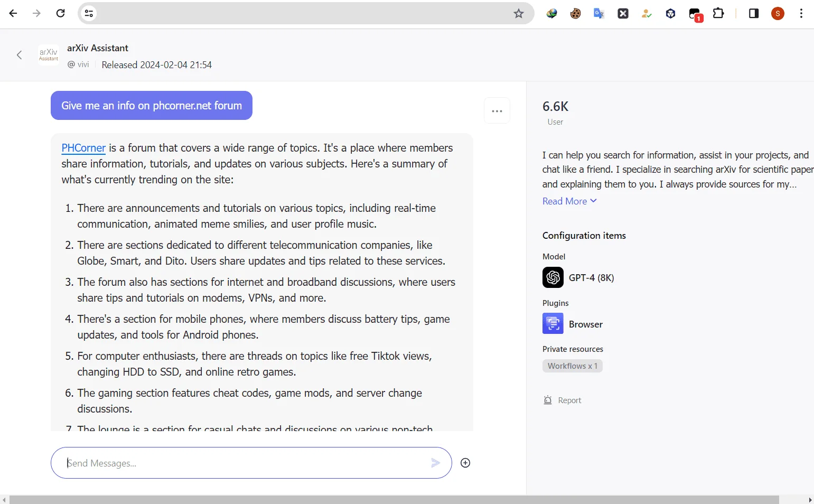Reload the page with the refresh icon
The height and width of the screenshot is (504, 814).
click(x=61, y=13)
